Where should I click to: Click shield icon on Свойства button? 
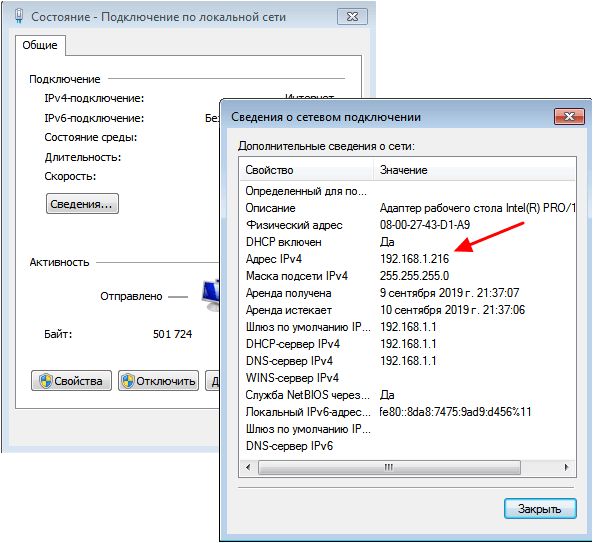point(46,381)
